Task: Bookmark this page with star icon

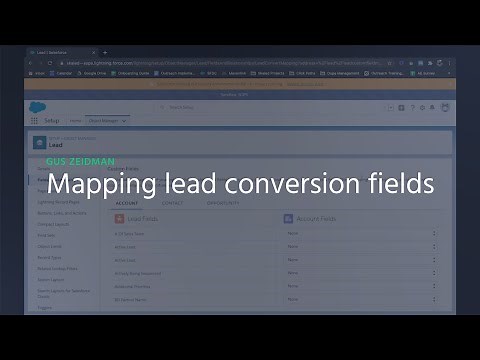Action: click(389, 63)
